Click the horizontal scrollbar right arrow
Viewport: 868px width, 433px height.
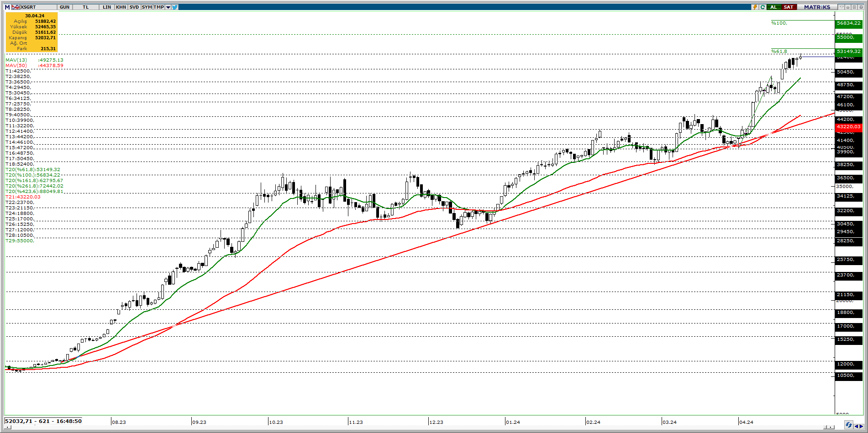tap(831, 428)
